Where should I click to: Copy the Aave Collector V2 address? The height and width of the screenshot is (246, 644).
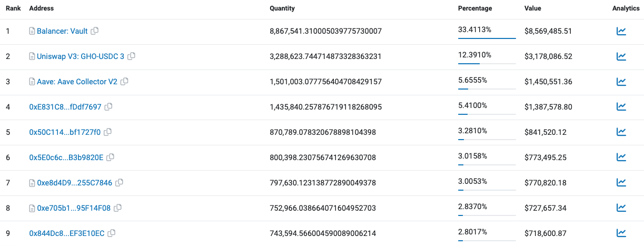(124, 82)
